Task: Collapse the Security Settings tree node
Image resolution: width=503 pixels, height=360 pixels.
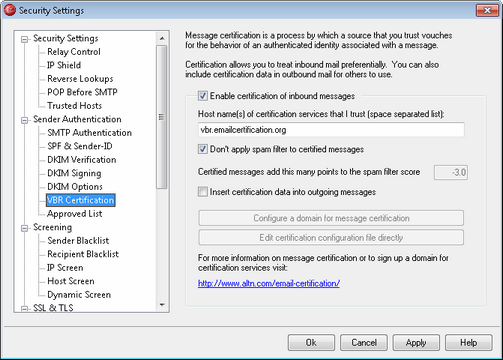Action: (x=24, y=39)
